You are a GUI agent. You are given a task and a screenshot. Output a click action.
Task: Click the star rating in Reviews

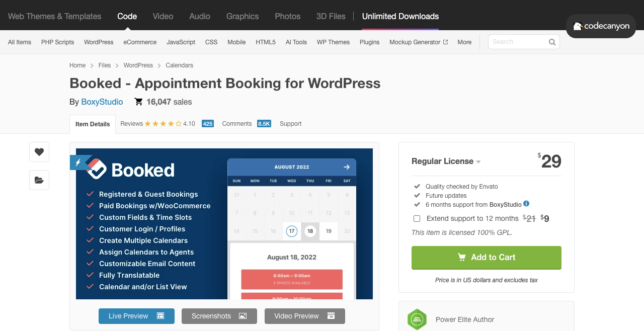point(164,124)
